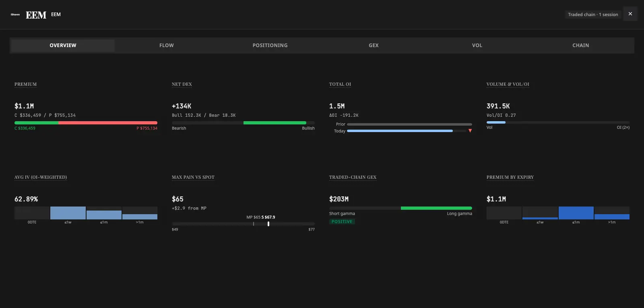Image resolution: width=644 pixels, height=308 pixels.
Task: Click the ≤1m bar in Avg IV chart
Action: pyautogui.click(x=104, y=215)
